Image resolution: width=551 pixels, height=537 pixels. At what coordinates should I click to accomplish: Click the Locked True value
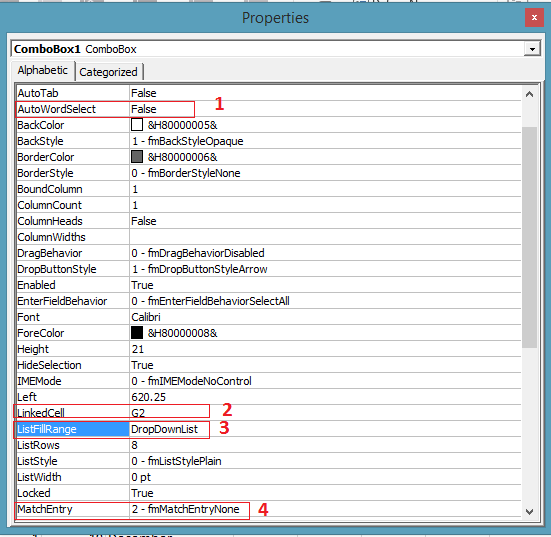(142, 493)
